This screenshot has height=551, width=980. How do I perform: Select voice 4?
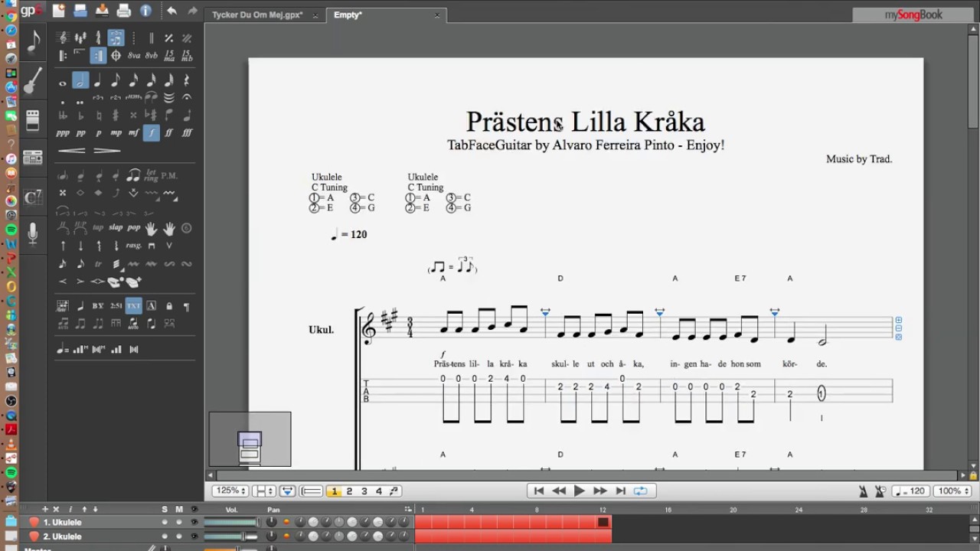378,491
